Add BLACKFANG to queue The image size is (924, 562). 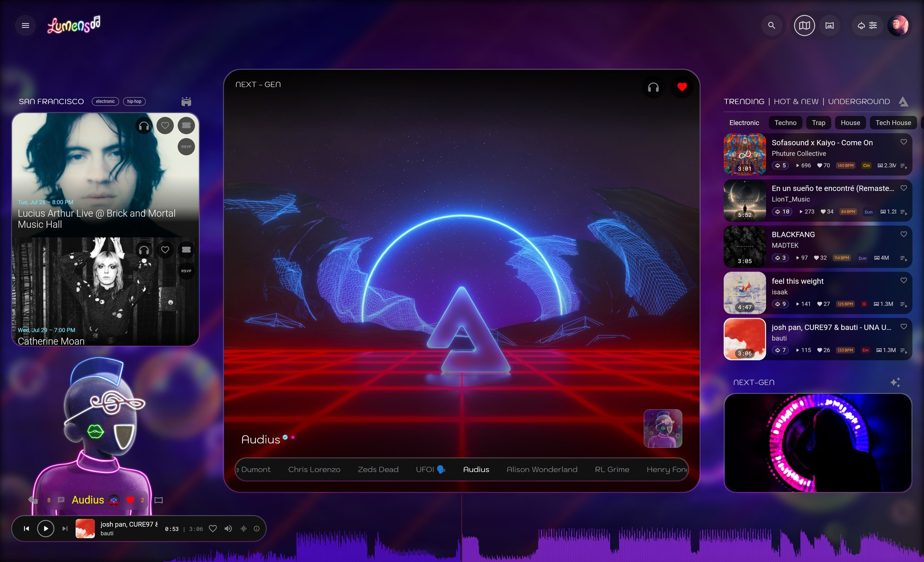pos(904,258)
